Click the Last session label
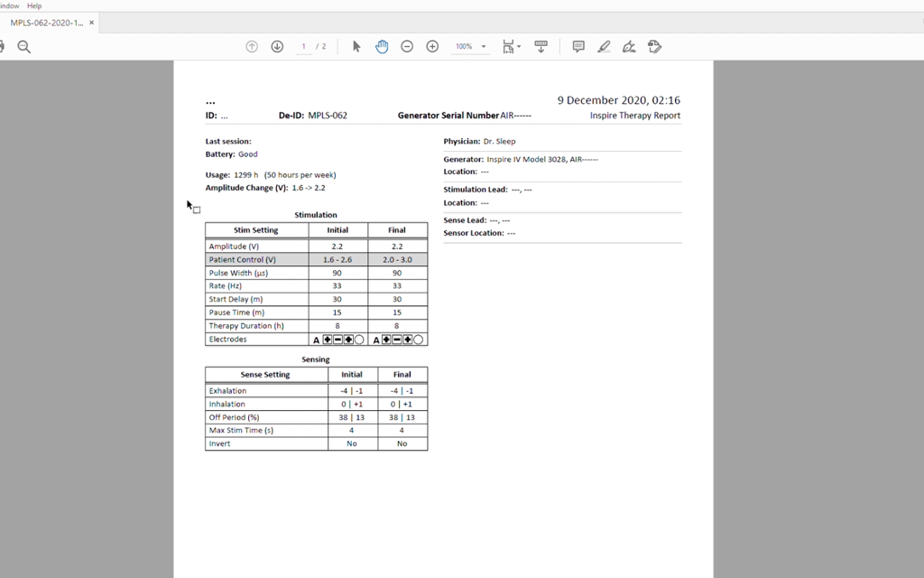The width and height of the screenshot is (924, 578). [x=228, y=142]
